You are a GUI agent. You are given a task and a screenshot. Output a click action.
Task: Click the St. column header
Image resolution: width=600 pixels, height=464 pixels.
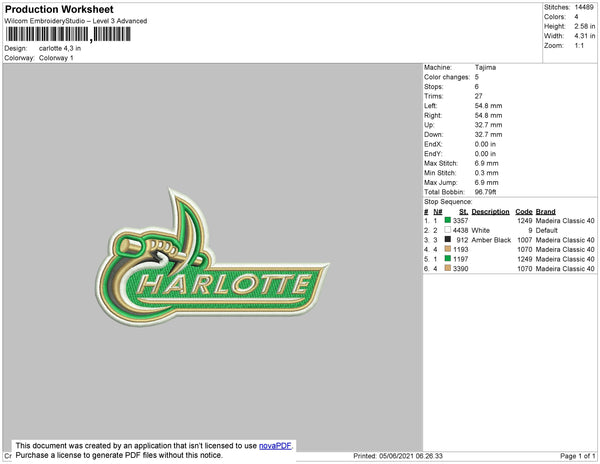click(463, 212)
